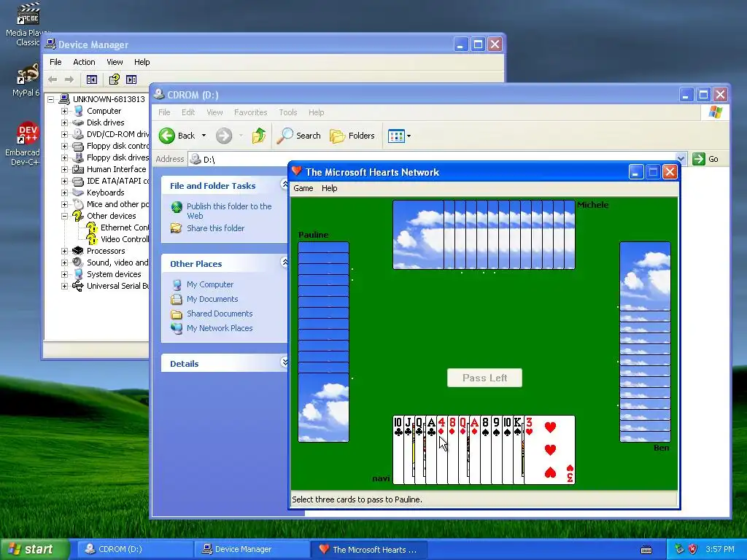Open the Game menu in Hearts
The image size is (747, 560).
point(303,188)
